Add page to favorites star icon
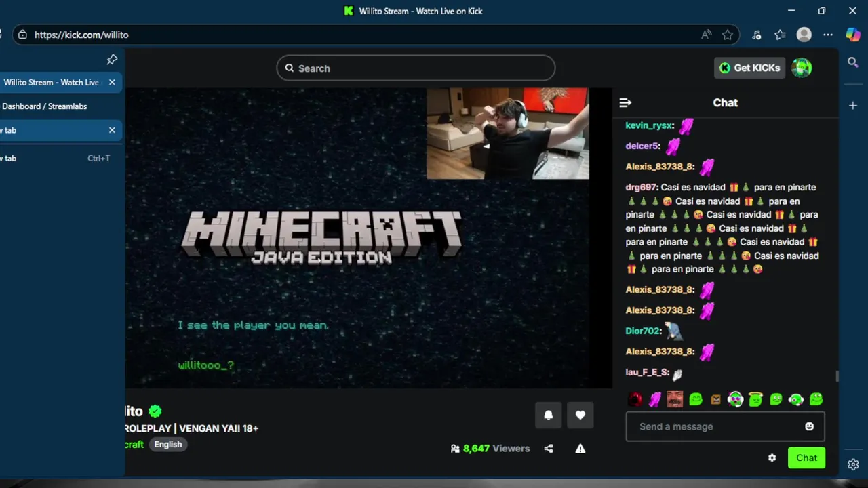 point(728,35)
